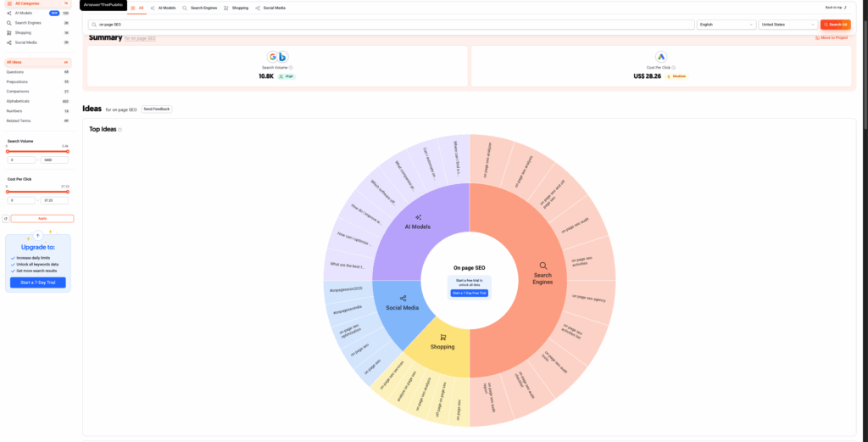This screenshot has width=868, height=442.
Task: Switch to the Search Engines top tab
Action: [x=199, y=8]
